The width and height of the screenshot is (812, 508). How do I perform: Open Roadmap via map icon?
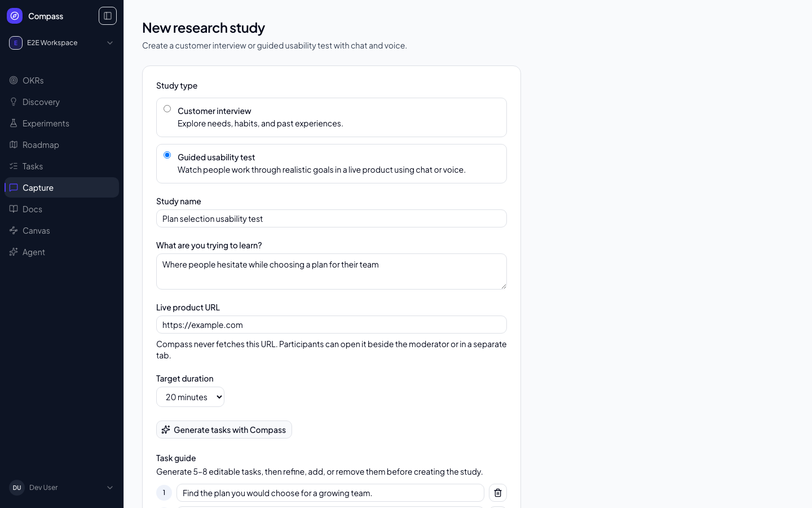point(14,144)
